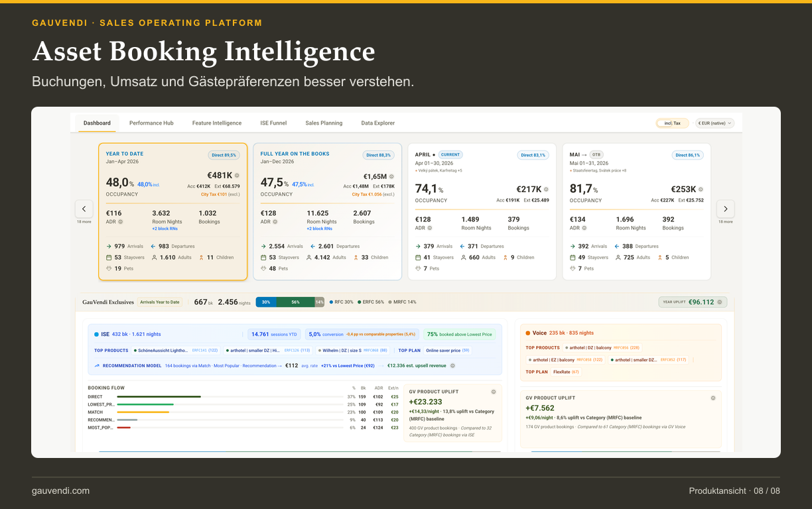The image size is (812, 509).
Task: Go to the ISE Funnel tab
Action: pos(273,123)
